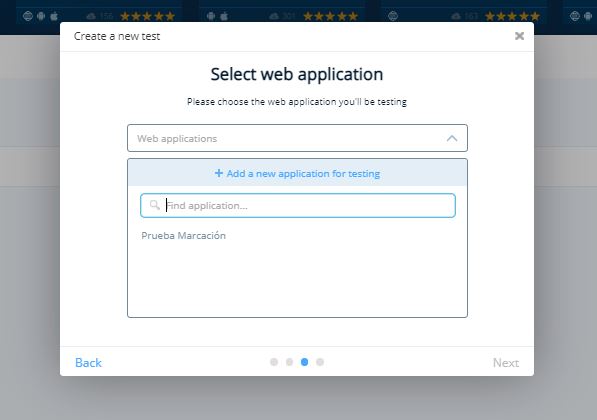
Task: Click the active third step dot
Action: (x=305, y=362)
